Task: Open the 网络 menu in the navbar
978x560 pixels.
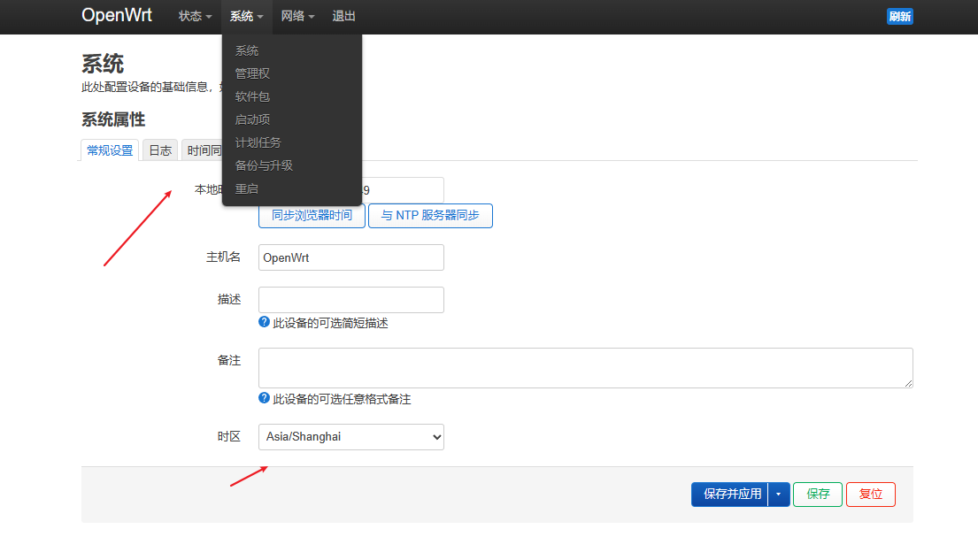Action: (x=297, y=16)
